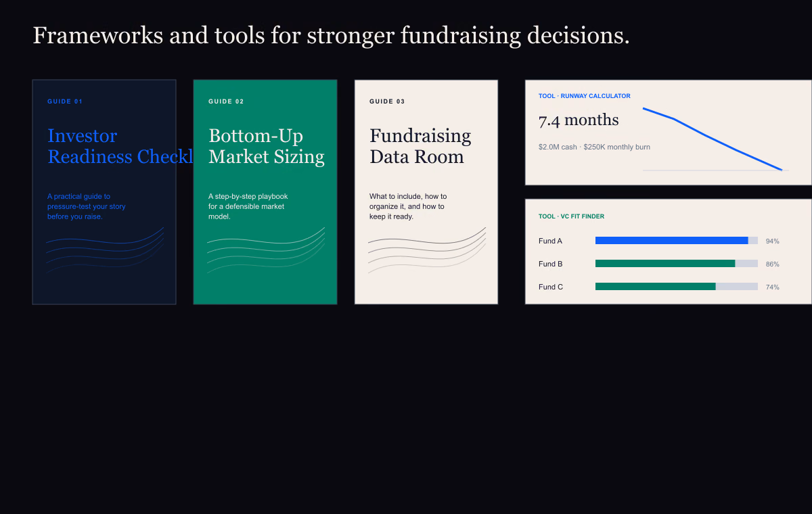Click the Runway Calculator tool label

(585, 96)
